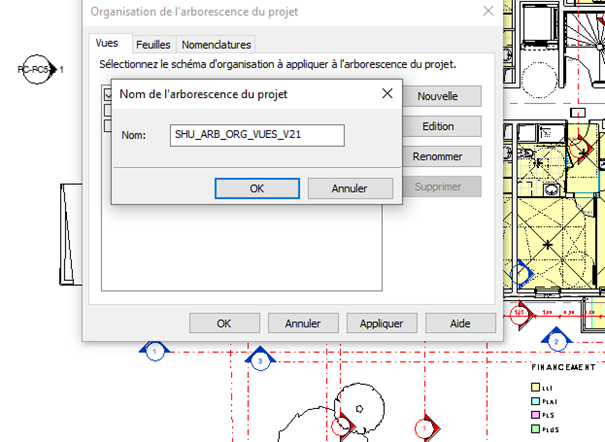Click the PLAI legend label

[550, 402]
